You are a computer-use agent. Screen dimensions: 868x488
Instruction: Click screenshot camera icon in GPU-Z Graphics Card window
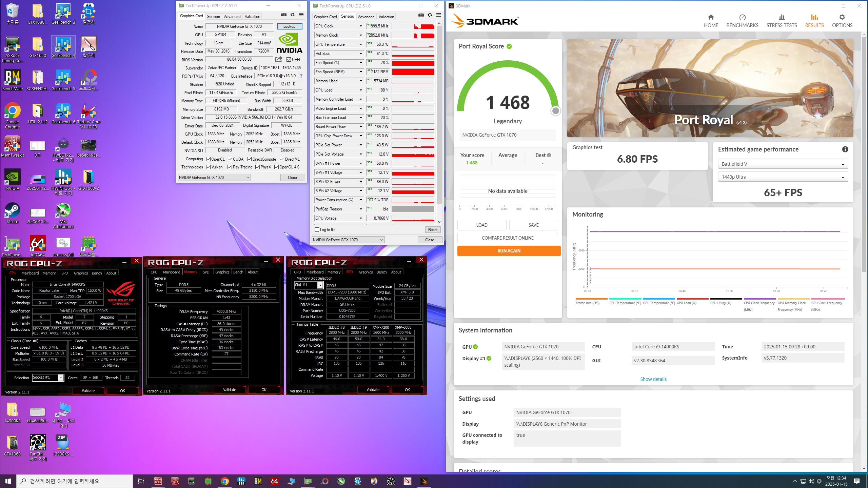284,15
